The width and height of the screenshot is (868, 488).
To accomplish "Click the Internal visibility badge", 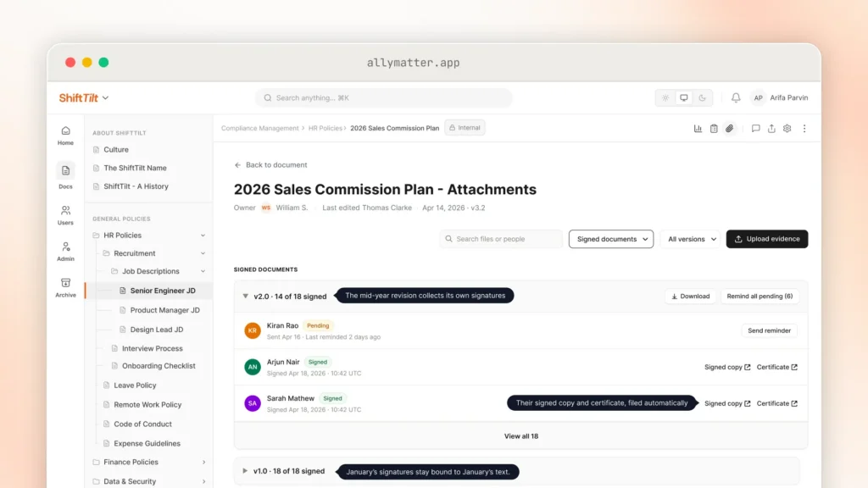I will coord(465,128).
